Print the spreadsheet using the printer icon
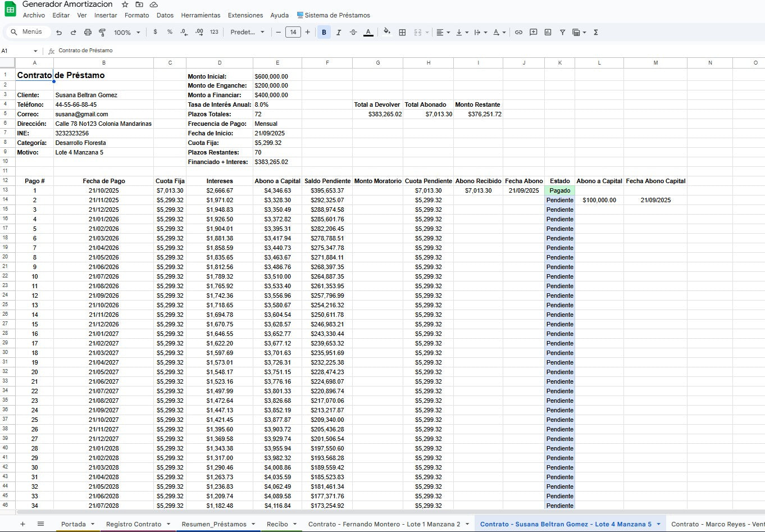 click(88, 32)
